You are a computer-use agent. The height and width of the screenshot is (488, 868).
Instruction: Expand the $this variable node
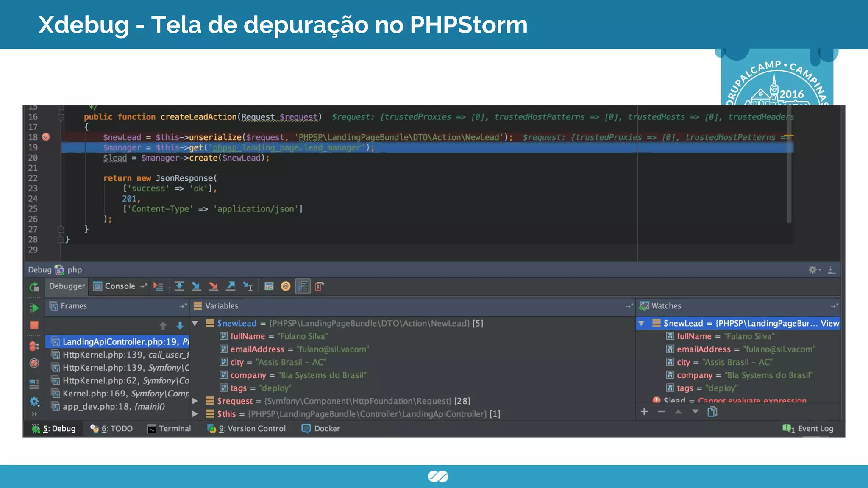click(195, 413)
